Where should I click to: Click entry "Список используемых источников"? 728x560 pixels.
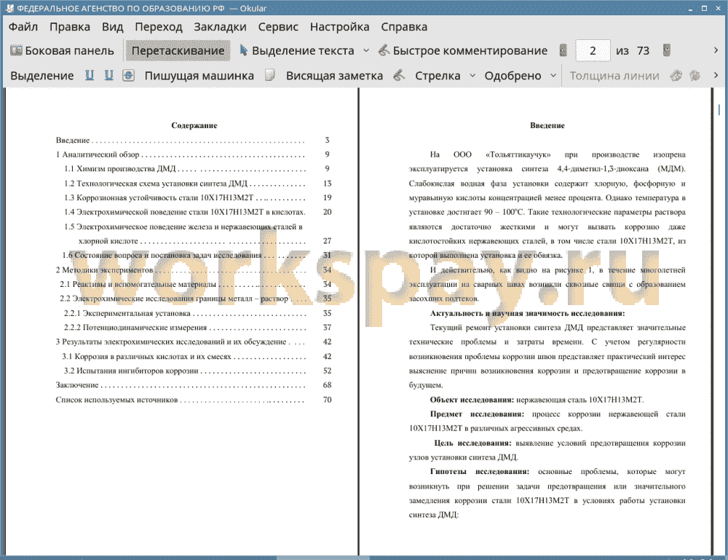tap(116, 400)
